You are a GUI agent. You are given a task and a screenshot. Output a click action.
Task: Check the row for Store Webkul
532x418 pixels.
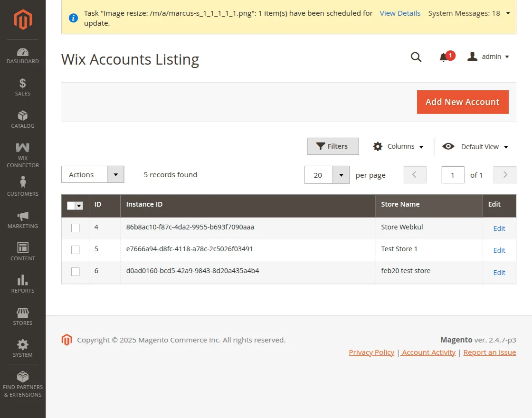pyautogui.click(x=75, y=228)
